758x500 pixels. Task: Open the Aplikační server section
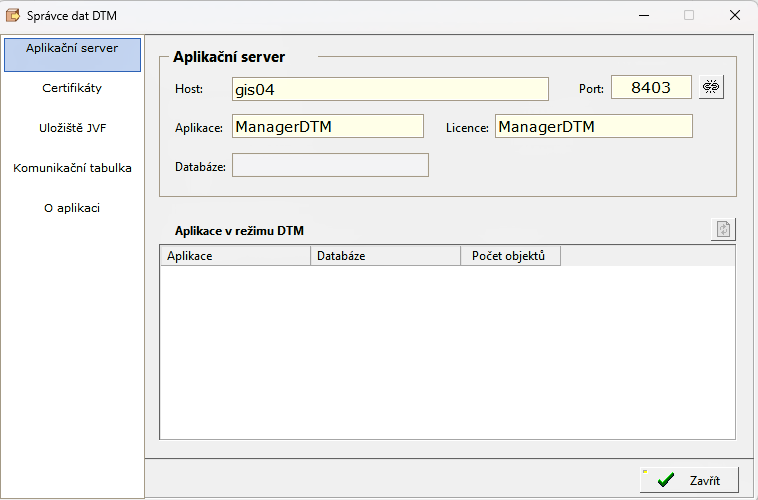[72, 55]
